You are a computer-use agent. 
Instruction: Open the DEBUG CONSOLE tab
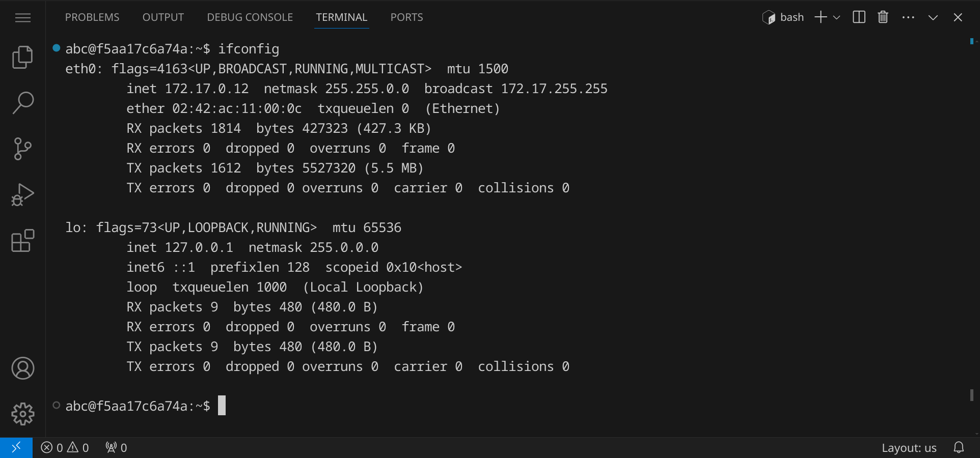[250, 17]
